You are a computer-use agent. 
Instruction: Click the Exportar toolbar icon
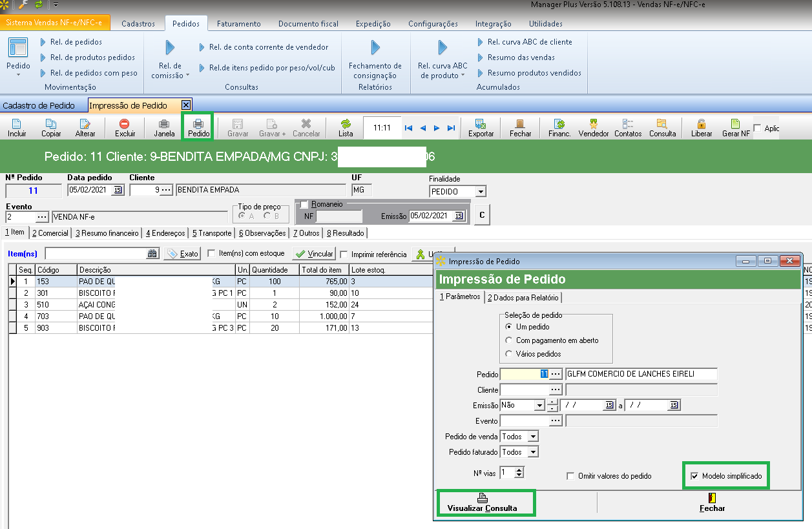[481, 127]
